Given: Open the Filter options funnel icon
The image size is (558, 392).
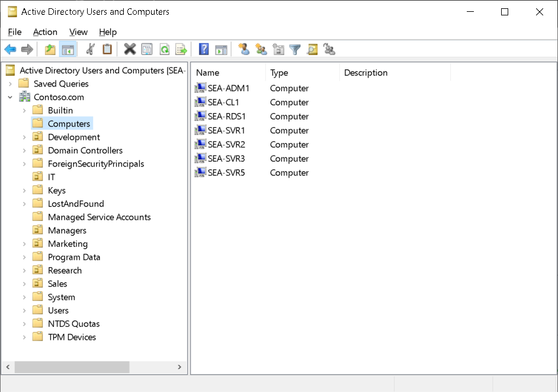Looking at the screenshot, I should (x=294, y=49).
